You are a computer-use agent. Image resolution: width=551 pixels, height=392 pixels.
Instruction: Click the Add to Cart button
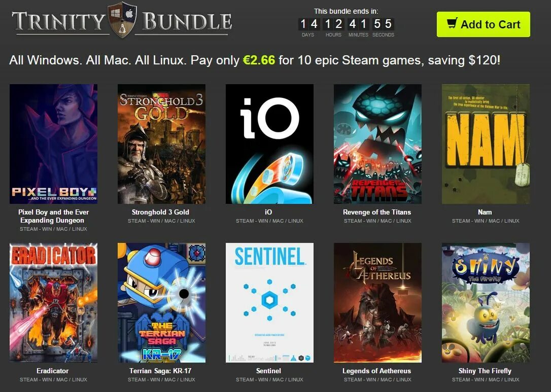[x=483, y=24]
